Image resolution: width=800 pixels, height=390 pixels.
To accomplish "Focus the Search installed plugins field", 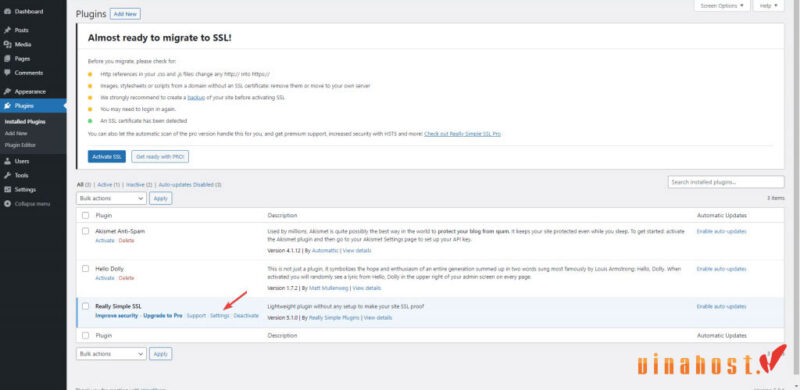I will 726,182.
